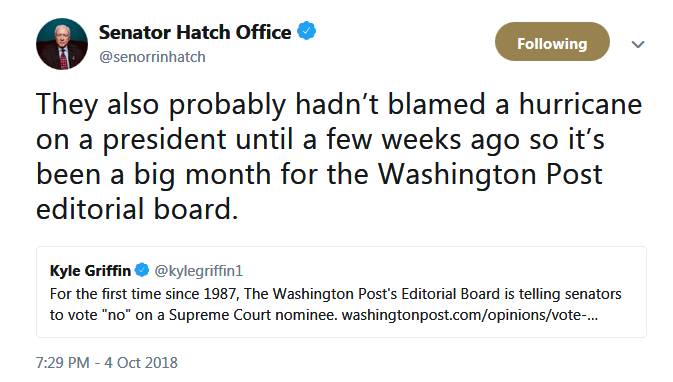Expand the tweet options chevron menu
Viewport: 673px width, 382px height.
[638, 44]
